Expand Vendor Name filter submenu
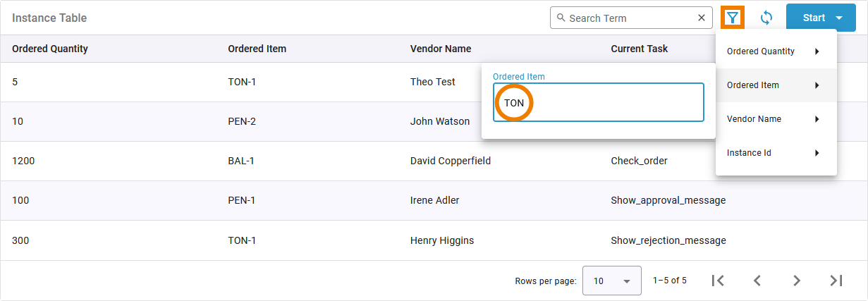 [x=776, y=119]
